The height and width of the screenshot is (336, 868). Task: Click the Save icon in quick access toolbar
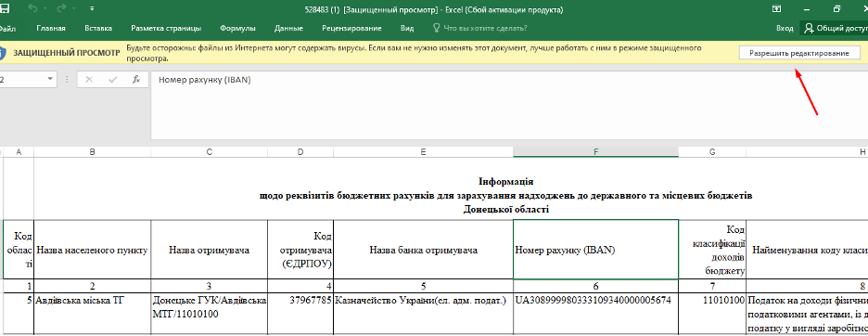point(5,9)
